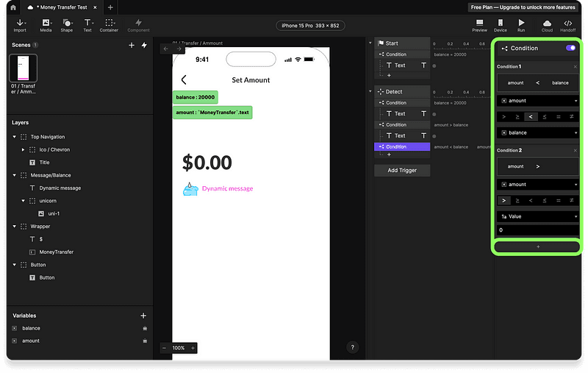Collapse the Top Navigation layer group

pos(15,137)
